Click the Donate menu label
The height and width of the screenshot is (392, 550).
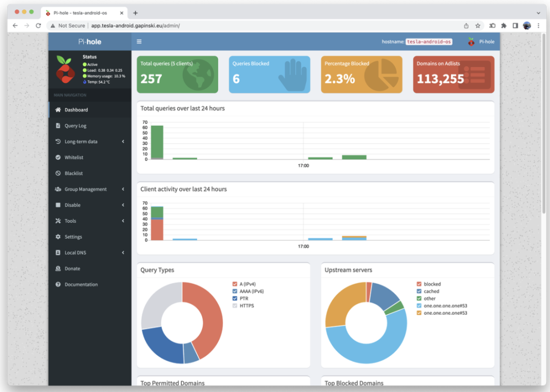[x=72, y=269]
